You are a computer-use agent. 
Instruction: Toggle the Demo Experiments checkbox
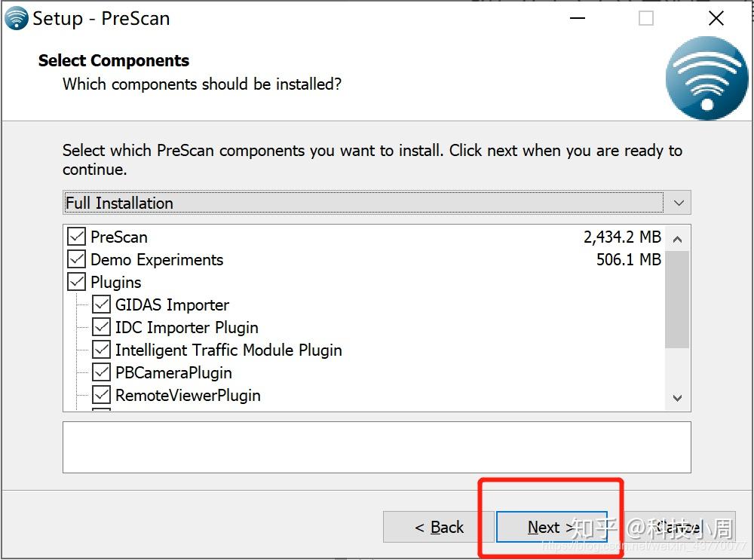(77, 260)
